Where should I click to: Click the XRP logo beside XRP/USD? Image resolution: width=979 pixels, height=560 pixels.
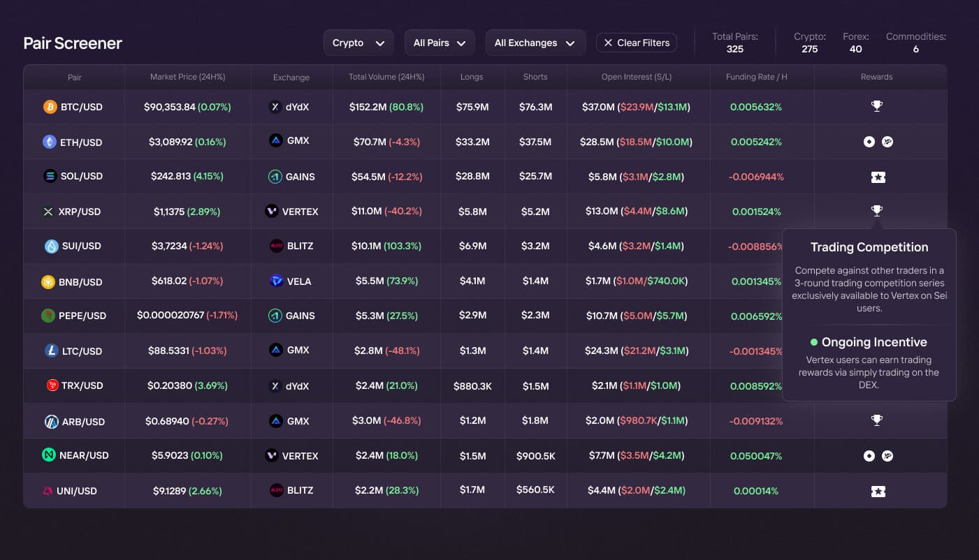48,212
